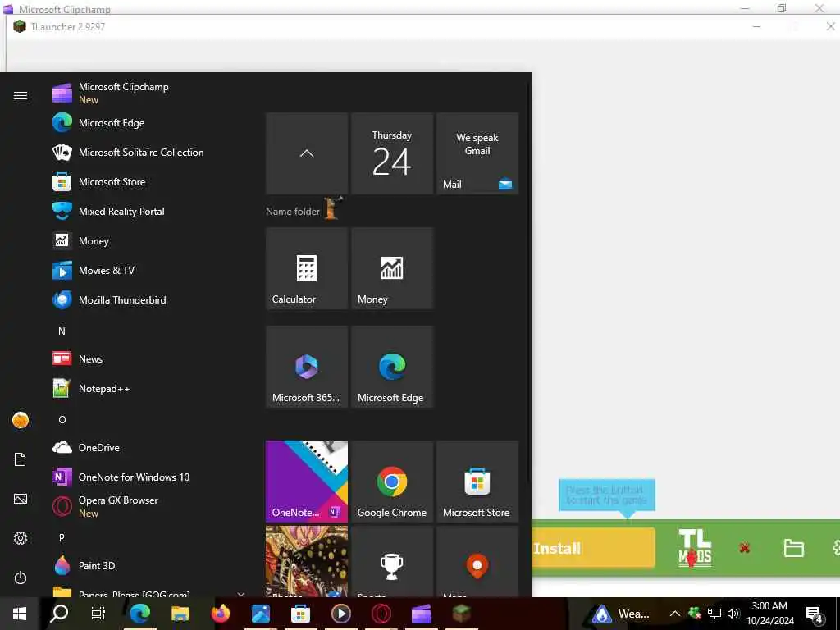Open the News app
The width and height of the screenshot is (840, 630).
pos(150,358)
